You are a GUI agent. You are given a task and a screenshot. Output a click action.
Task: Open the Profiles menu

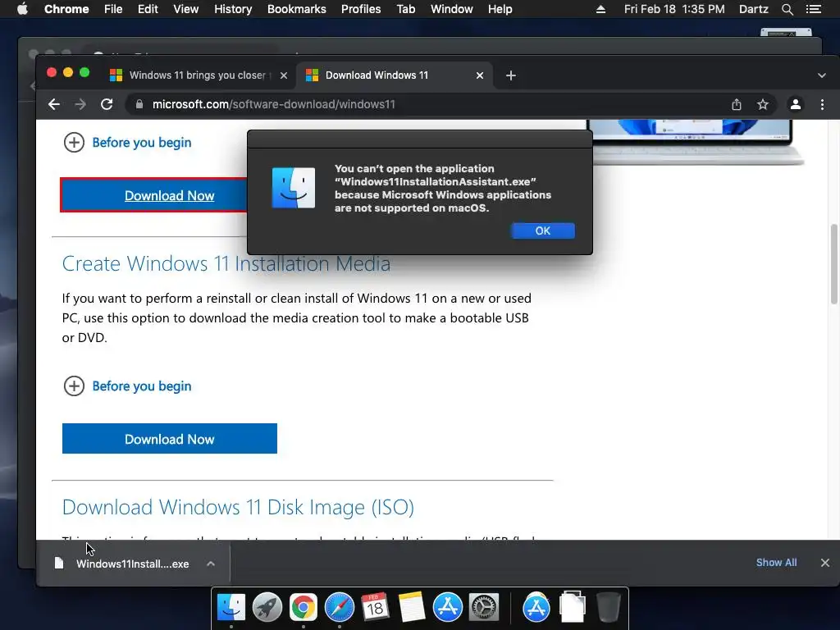coord(361,9)
